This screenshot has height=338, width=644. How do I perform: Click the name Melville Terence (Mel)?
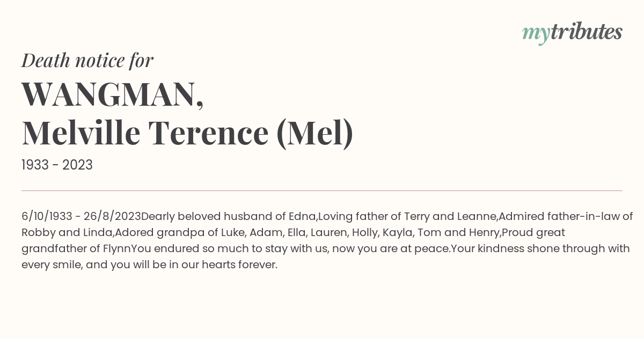(x=187, y=133)
